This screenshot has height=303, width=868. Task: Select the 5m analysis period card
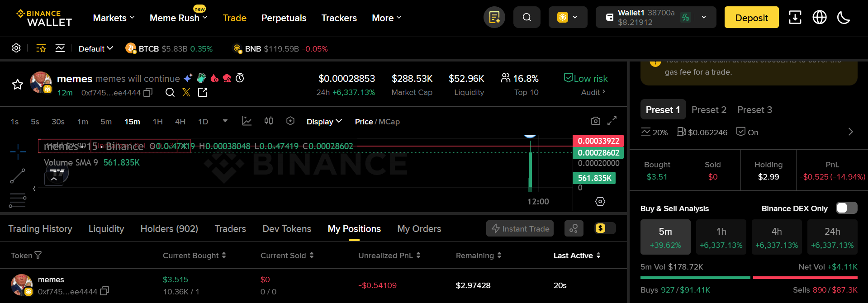pos(665,237)
